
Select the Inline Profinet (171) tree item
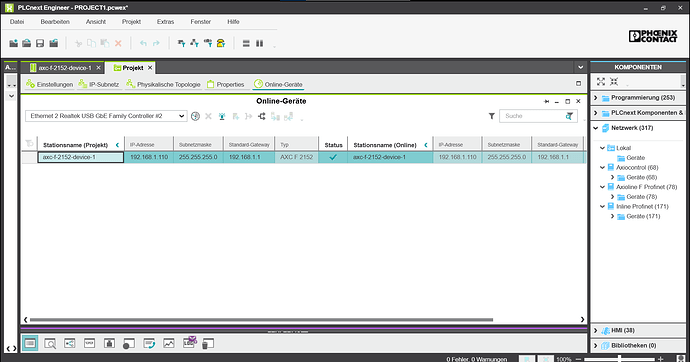coord(642,206)
